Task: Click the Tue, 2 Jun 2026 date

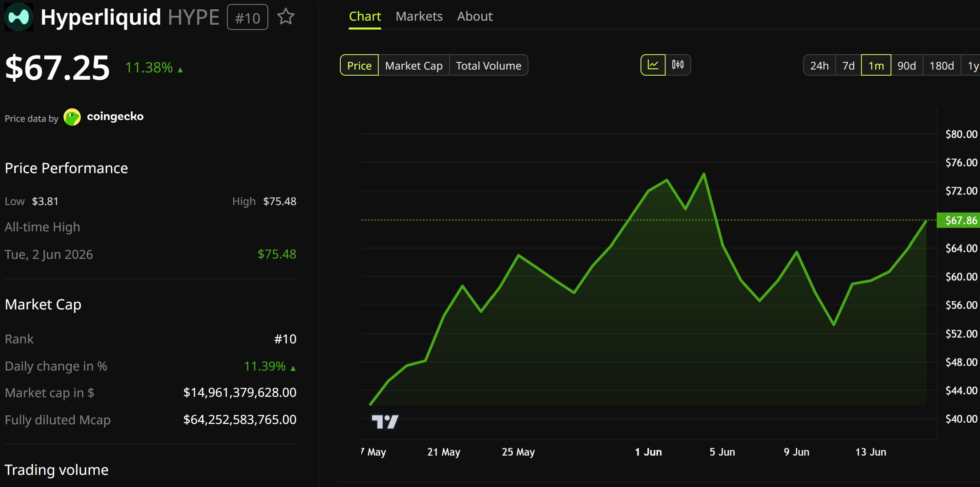Action: pos(49,254)
